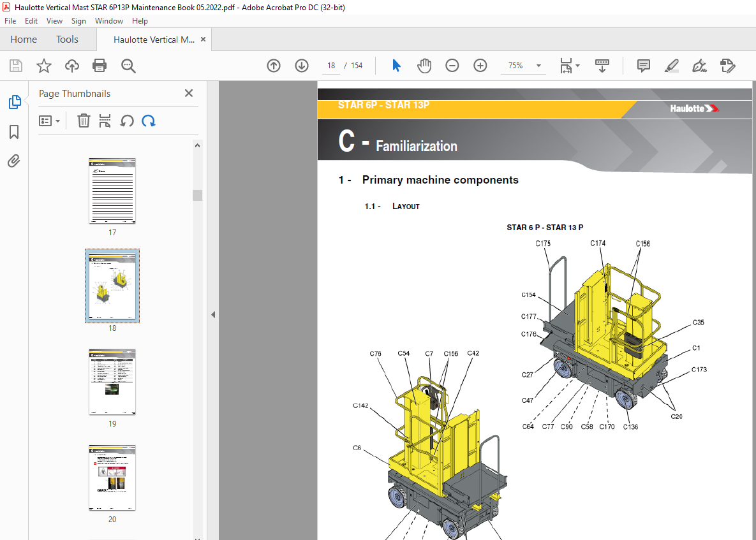Select the Haulotte Vertical M... document tab

coord(154,40)
